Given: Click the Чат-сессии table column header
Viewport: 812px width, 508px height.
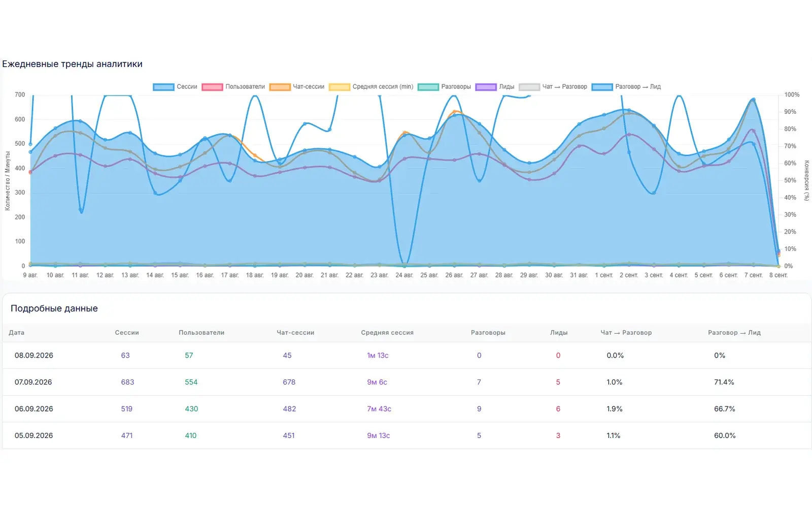Looking at the screenshot, I should (295, 333).
